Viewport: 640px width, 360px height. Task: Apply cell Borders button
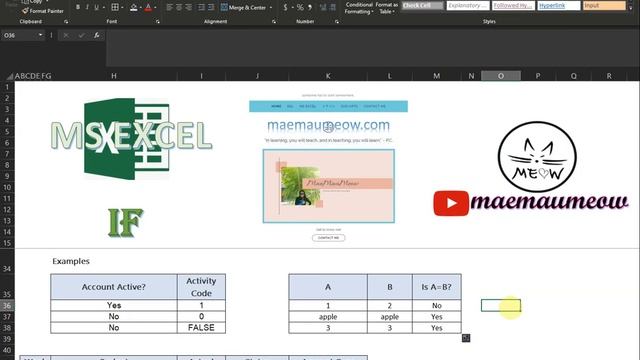pos(115,7)
